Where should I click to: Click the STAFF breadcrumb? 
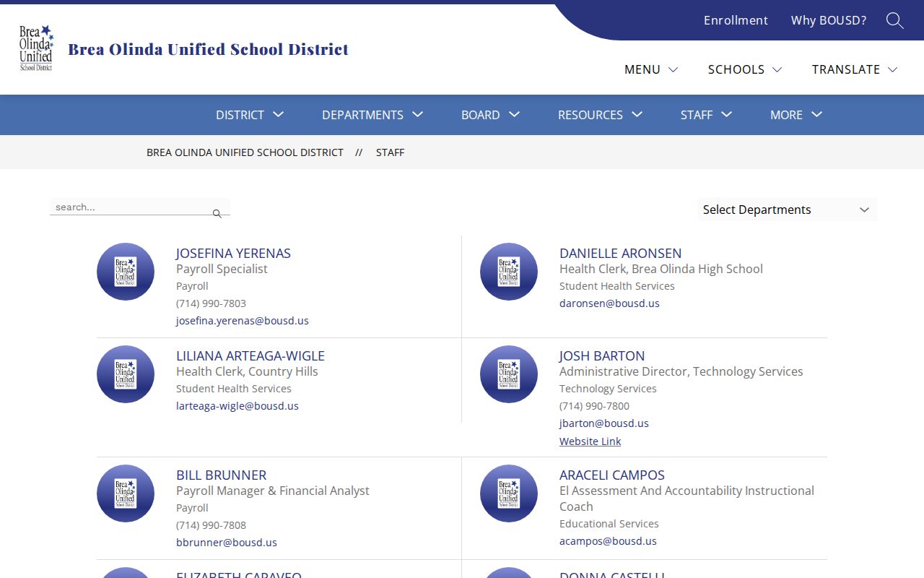click(x=390, y=152)
